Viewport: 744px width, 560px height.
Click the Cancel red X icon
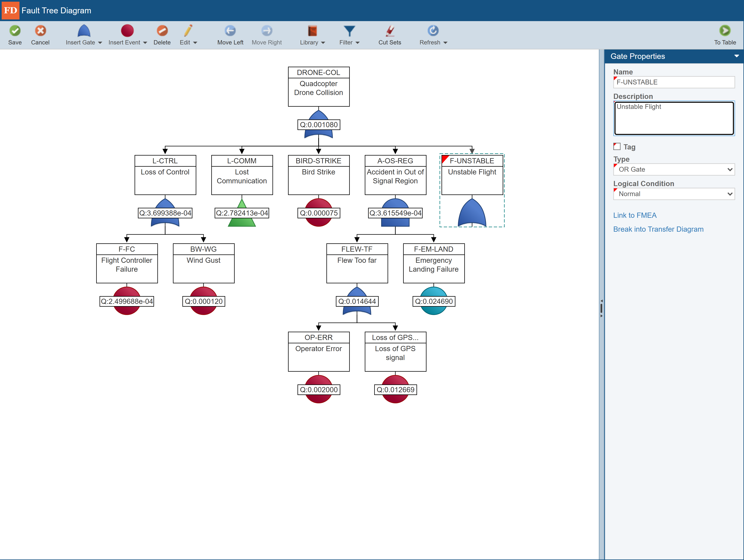pyautogui.click(x=40, y=31)
